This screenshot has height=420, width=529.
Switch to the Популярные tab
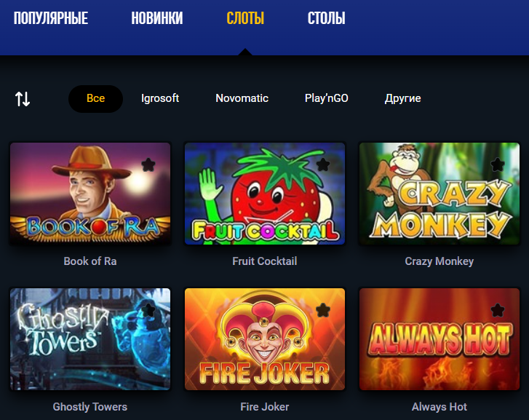tap(51, 18)
